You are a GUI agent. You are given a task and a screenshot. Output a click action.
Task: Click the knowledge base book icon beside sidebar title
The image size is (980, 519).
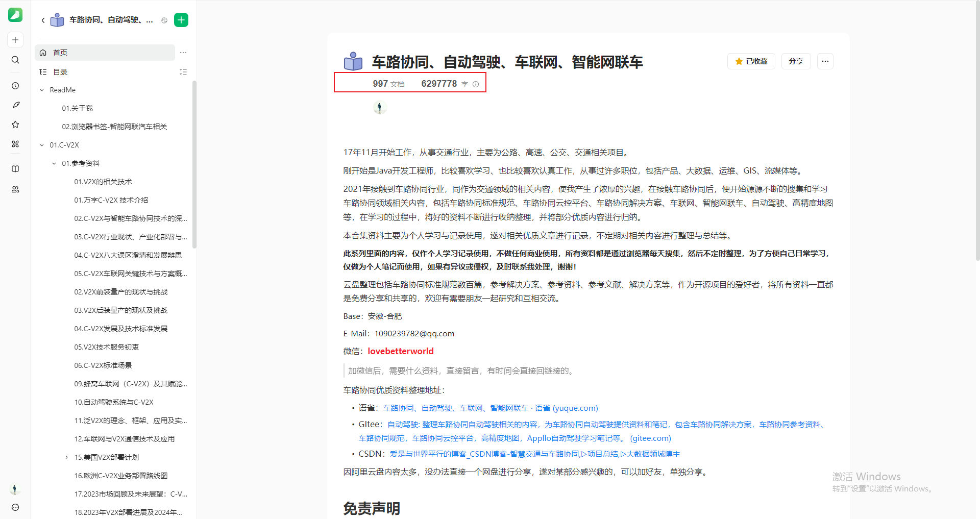click(x=57, y=20)
